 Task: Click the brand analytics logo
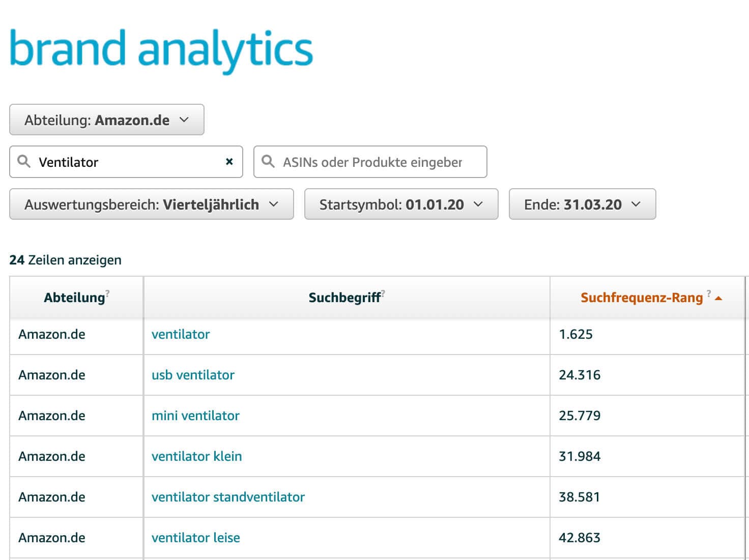pos(161,50)
